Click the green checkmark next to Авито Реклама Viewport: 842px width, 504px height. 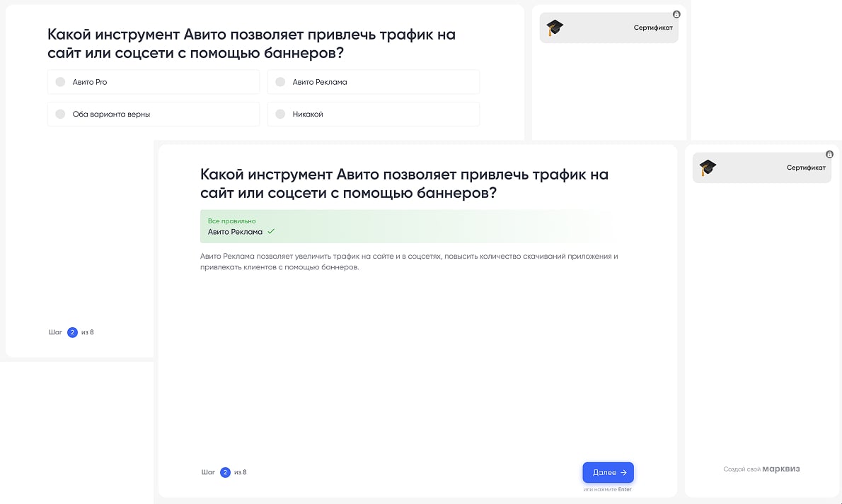[x=271, y=231]
